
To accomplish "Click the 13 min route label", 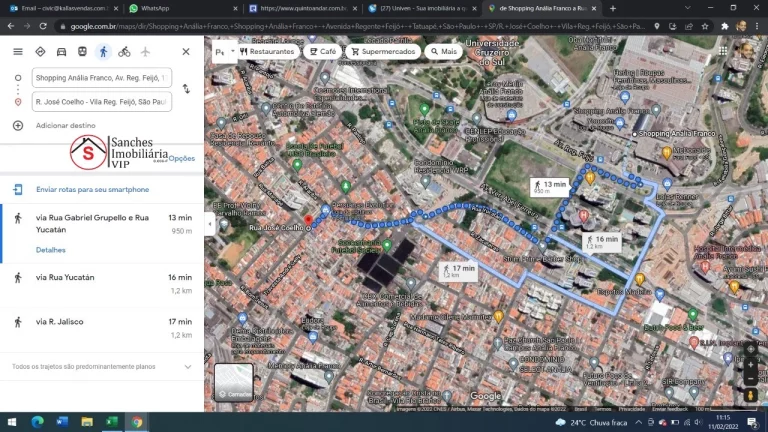I will (550, 187).
